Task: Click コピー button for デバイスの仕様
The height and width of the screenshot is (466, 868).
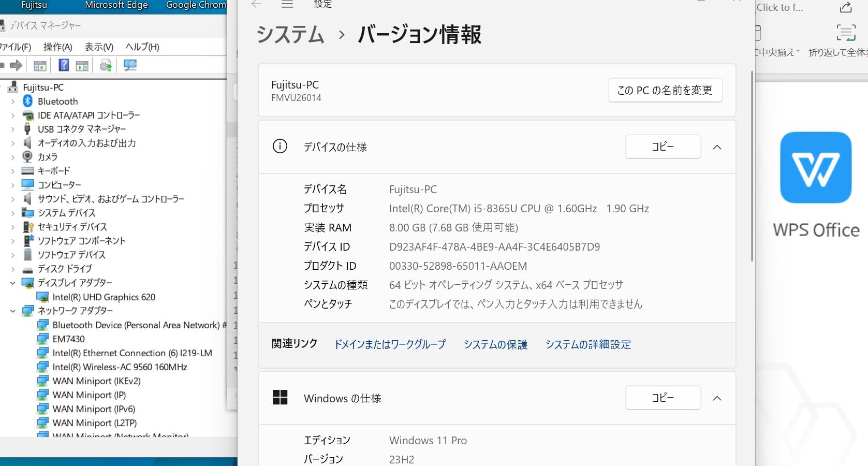Action: point(663,147)
